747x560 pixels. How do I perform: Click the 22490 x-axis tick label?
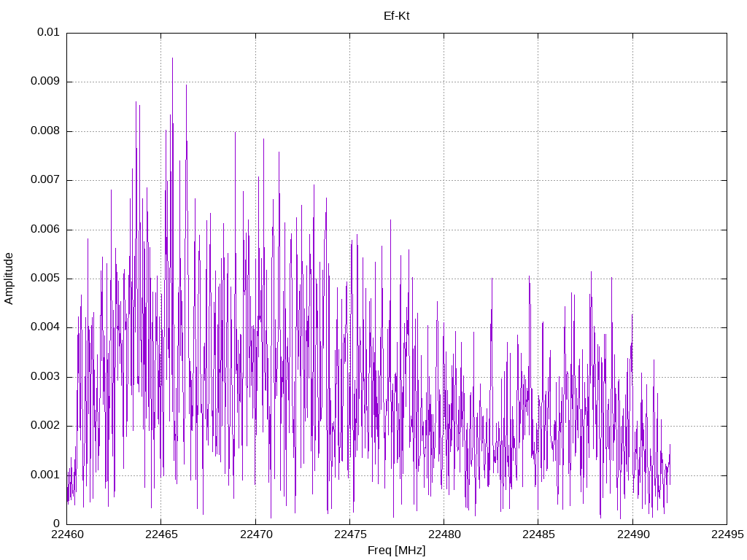633,534
